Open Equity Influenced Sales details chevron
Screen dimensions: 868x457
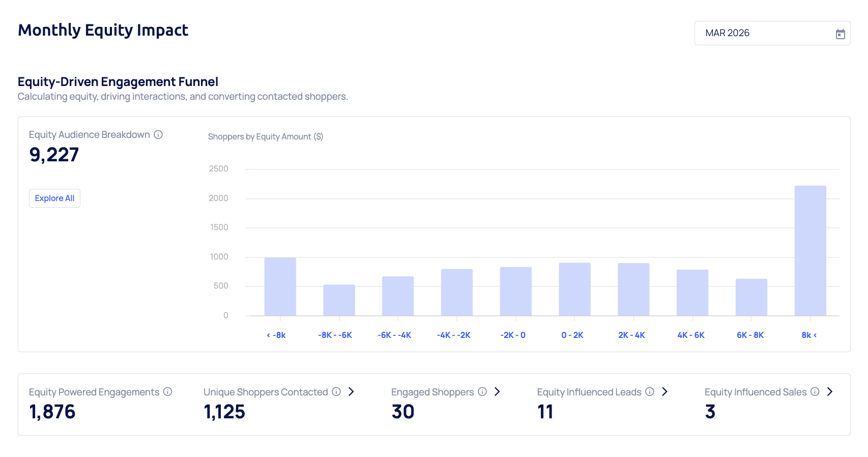point(830,391)
